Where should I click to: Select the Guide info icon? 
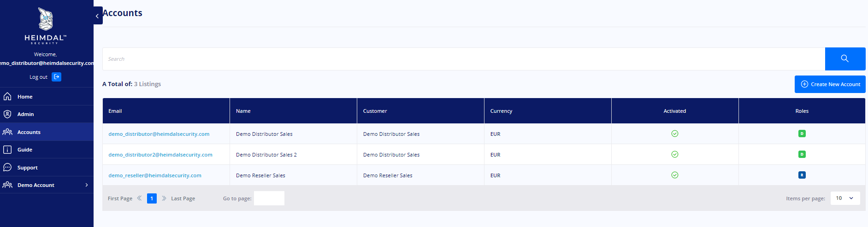pos(7,150)
